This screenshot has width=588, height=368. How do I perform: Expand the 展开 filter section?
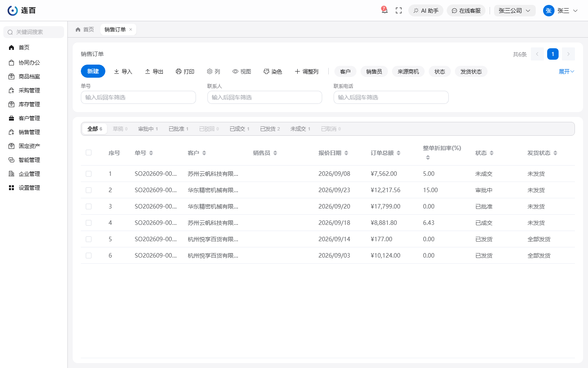coord(566,72)
